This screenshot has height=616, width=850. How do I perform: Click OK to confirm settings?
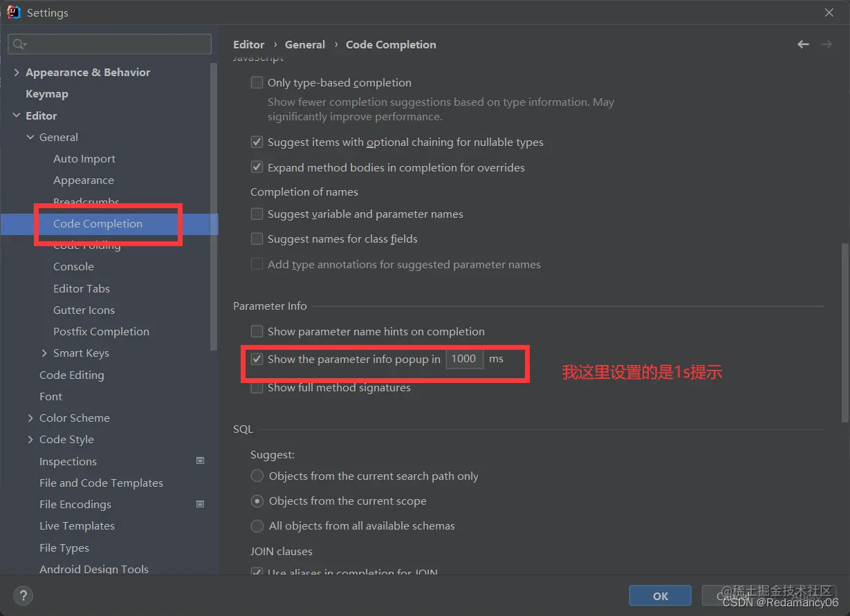click(660, 596)
